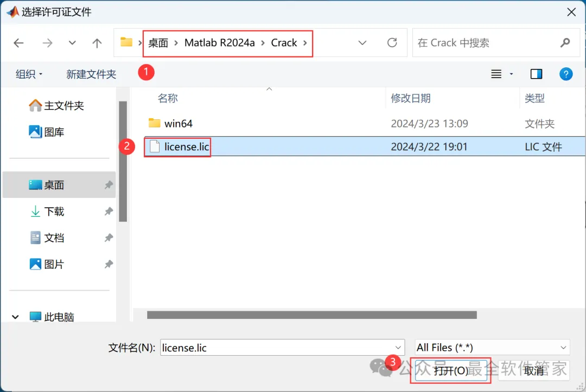
Task: Click the 取消 button
Action: point(534,370)
